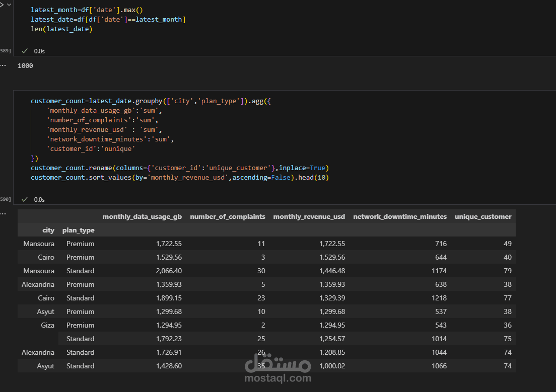
Task: Click the plan_type index header
Action: [78, 230]
